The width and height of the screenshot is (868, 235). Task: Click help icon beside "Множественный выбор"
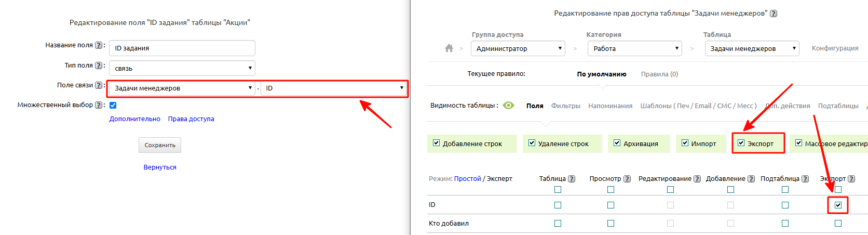coord(99,105)
